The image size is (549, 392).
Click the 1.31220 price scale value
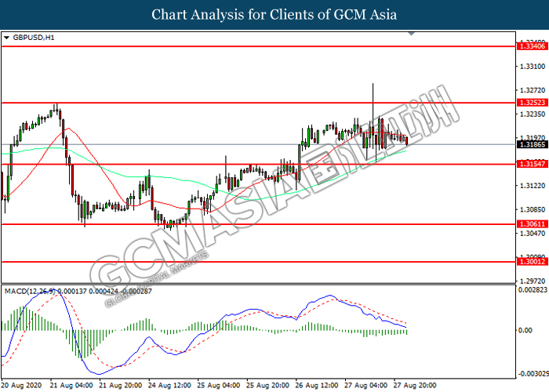(533, 186)
